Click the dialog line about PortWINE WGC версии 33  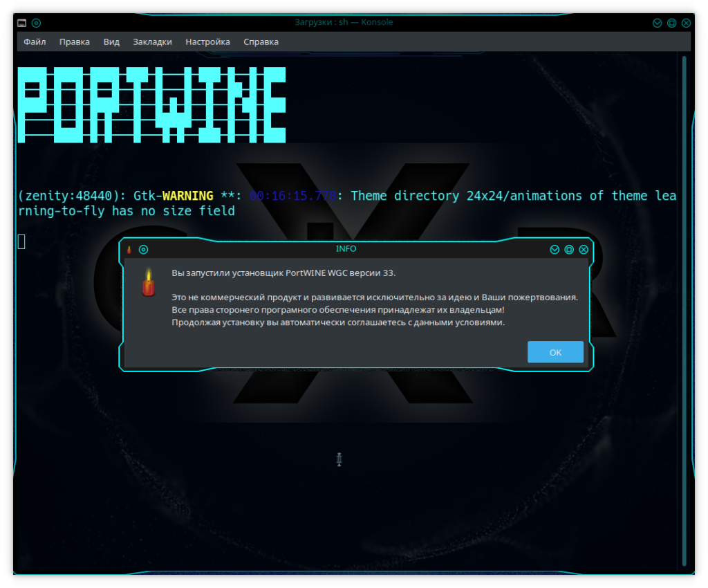click(283, 273)
